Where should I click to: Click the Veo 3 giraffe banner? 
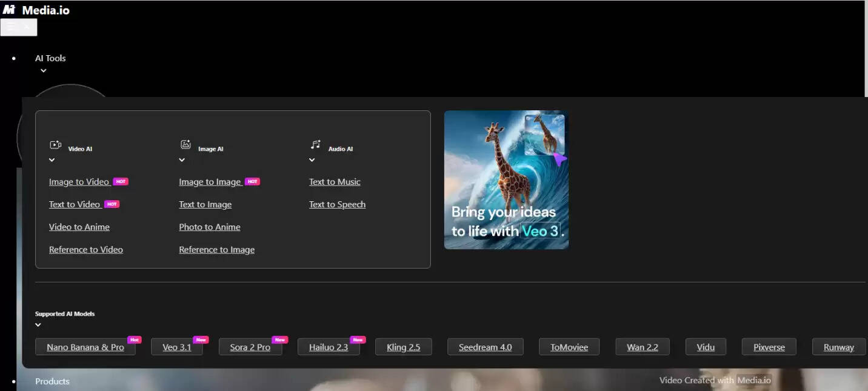pos(506,180)
